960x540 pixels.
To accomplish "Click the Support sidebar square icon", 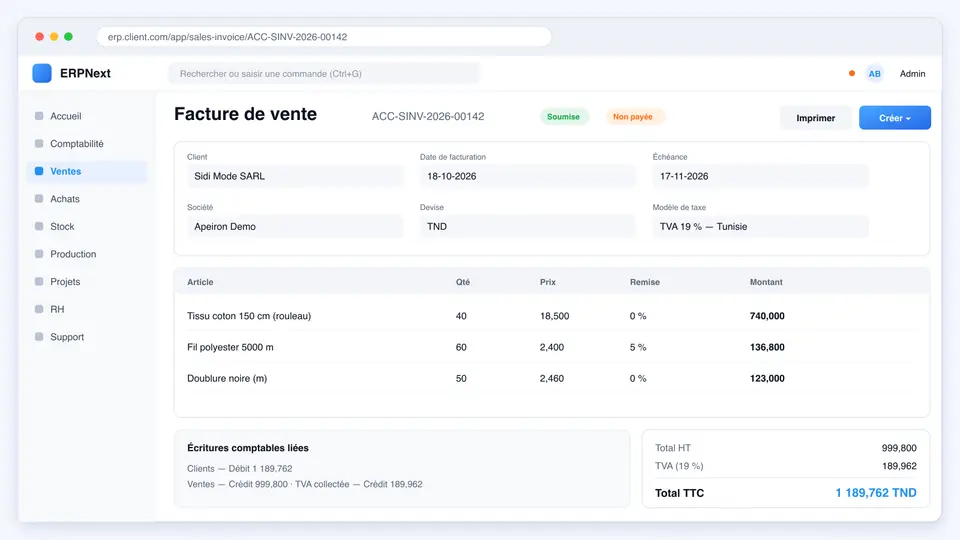I will click(39, 336).
